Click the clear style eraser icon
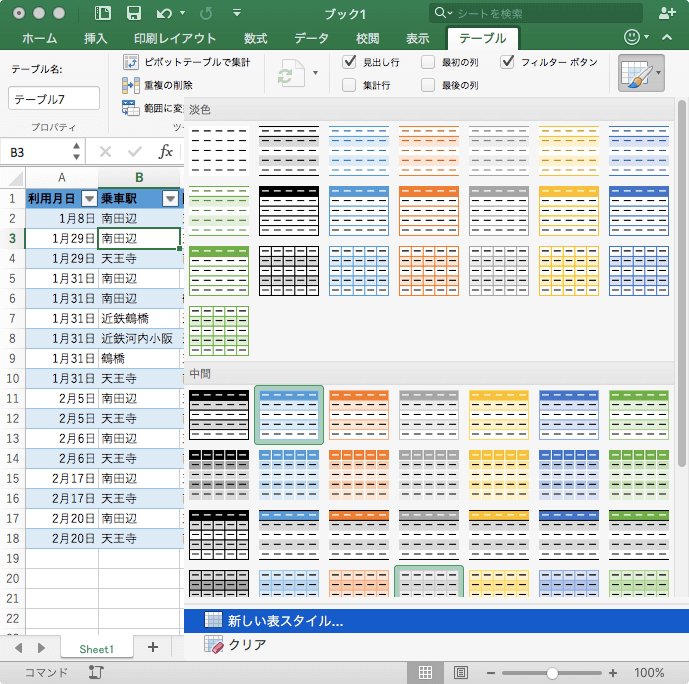The height and width of the screenshot is (684, 689). (x=214, y=644)
